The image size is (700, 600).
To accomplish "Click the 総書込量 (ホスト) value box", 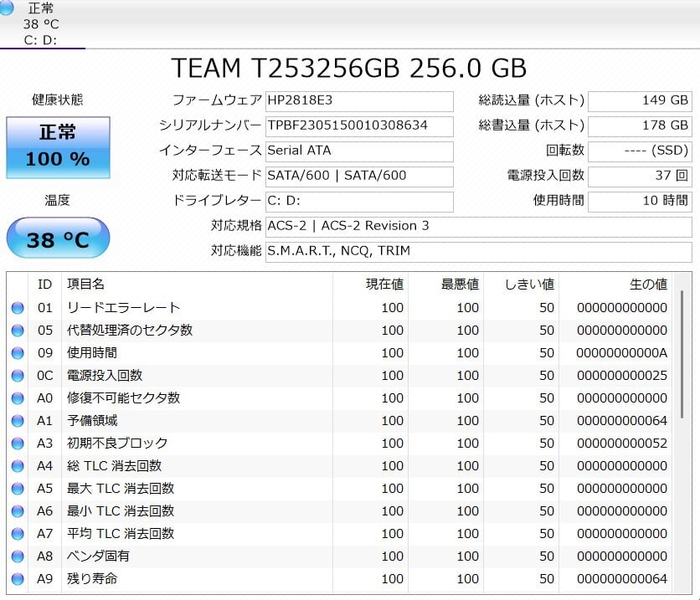I will [x=640, y=126].
